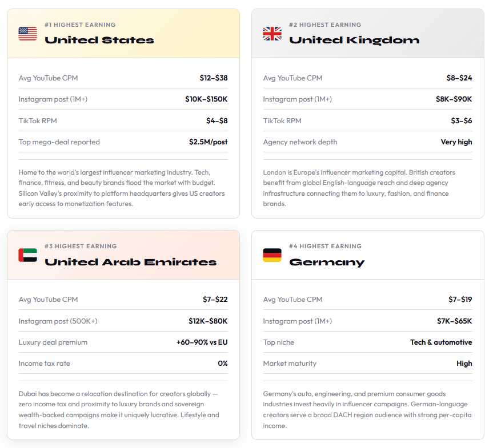Select the 0% income tax rate value
This screenshot has height=448, width=489.
223,364
